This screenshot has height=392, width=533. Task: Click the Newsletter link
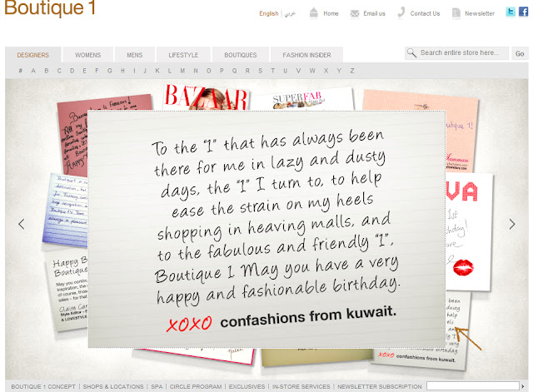point(480,13)
